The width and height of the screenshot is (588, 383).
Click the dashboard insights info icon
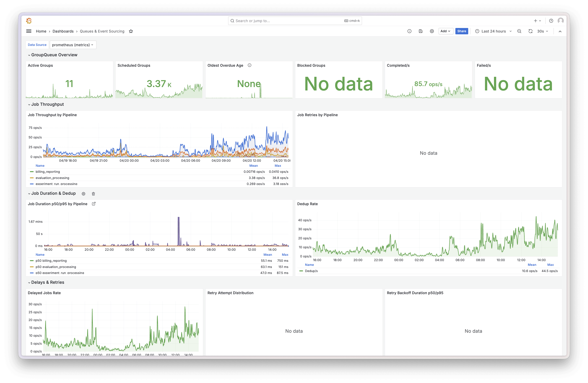pyautogui.click(x=409, y=31)
